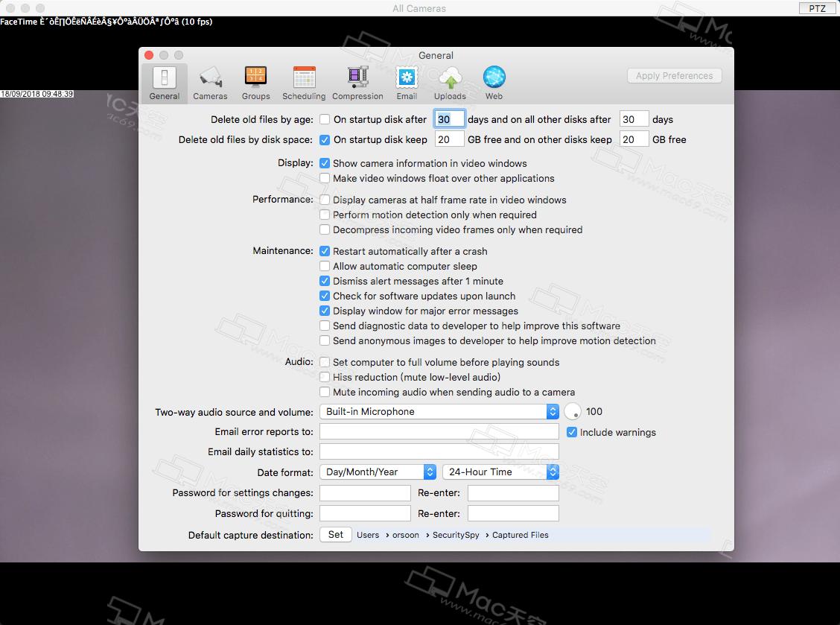Set the default capture destination
This screenshot has height=625, width=840.
click(335, 534)
